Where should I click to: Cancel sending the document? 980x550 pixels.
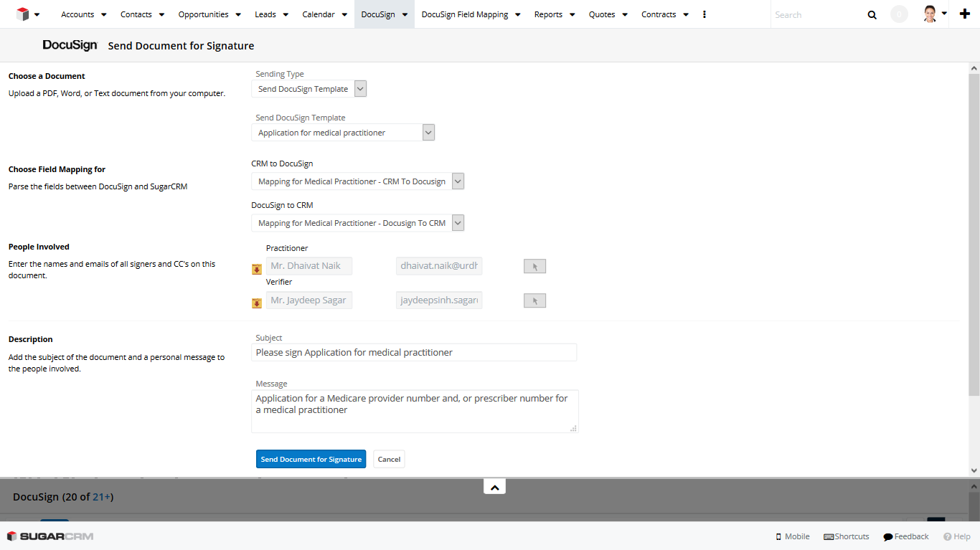click(x=389, y=459)
